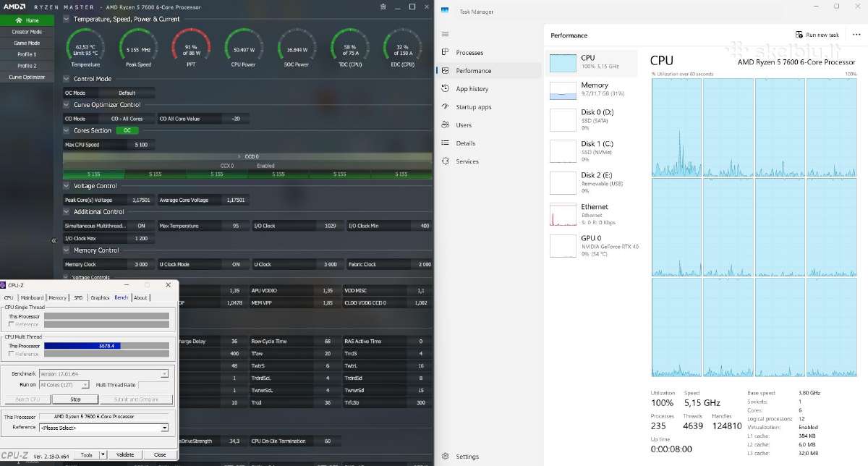Click the red PPT gauge
868x466 pixels.
pos(191,49)
